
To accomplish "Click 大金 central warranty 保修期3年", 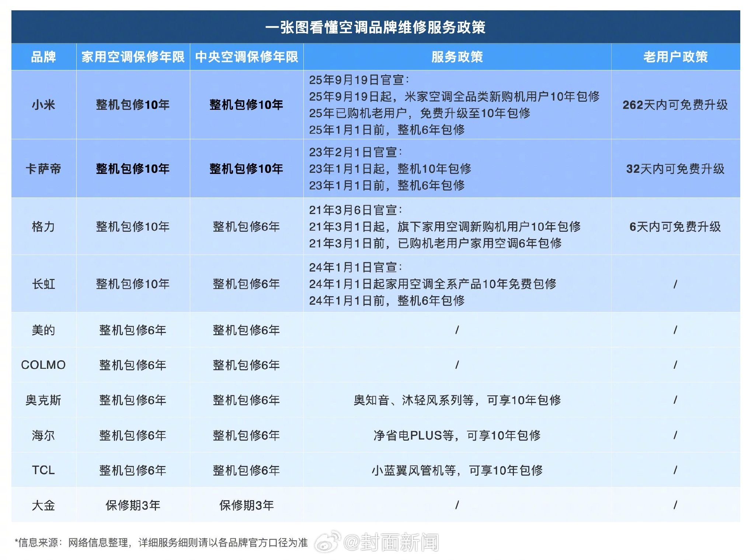I will [x=247, y=505].
